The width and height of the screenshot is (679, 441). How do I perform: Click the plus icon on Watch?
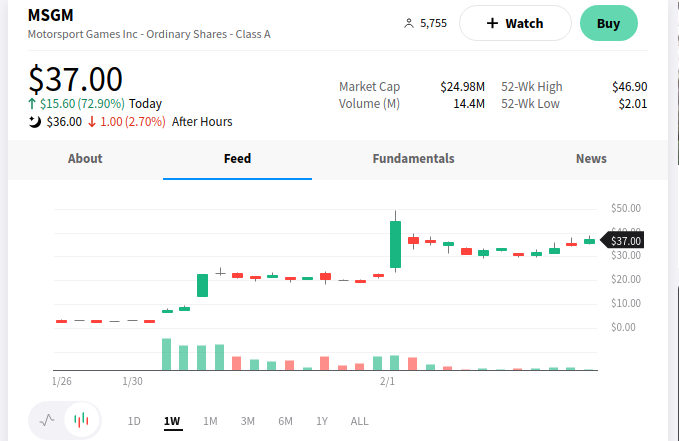(x=491, y=23)
